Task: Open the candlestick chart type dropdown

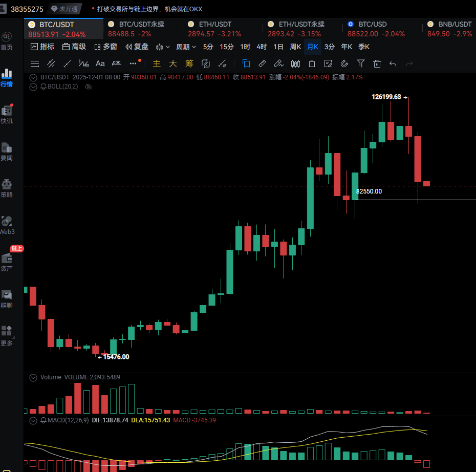Action: [163, 47]
